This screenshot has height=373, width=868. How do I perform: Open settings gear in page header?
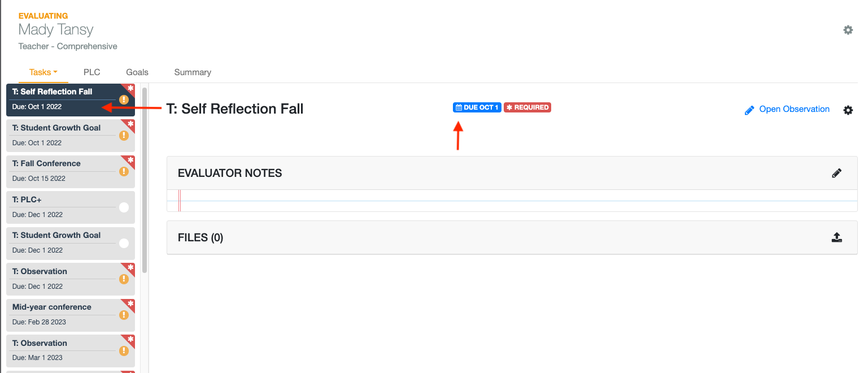click(x=848, y=30)
